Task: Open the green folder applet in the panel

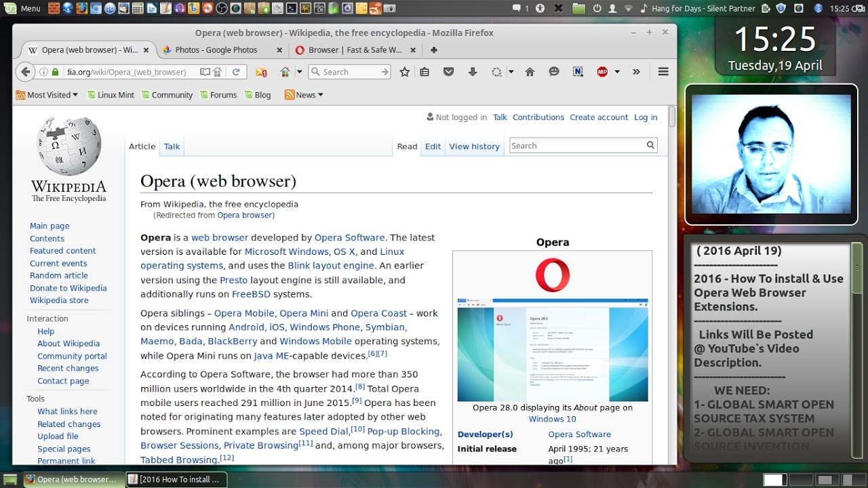Action: point(578,8)
